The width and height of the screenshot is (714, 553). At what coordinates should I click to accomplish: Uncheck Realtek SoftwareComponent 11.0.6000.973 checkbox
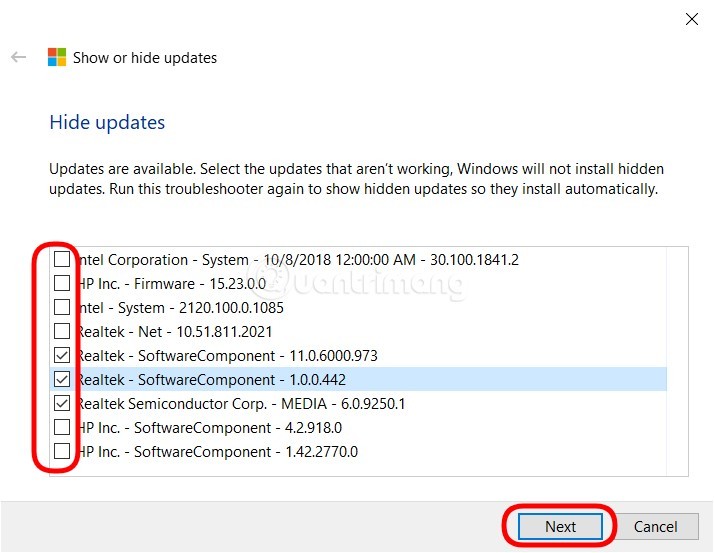point(62,356)
